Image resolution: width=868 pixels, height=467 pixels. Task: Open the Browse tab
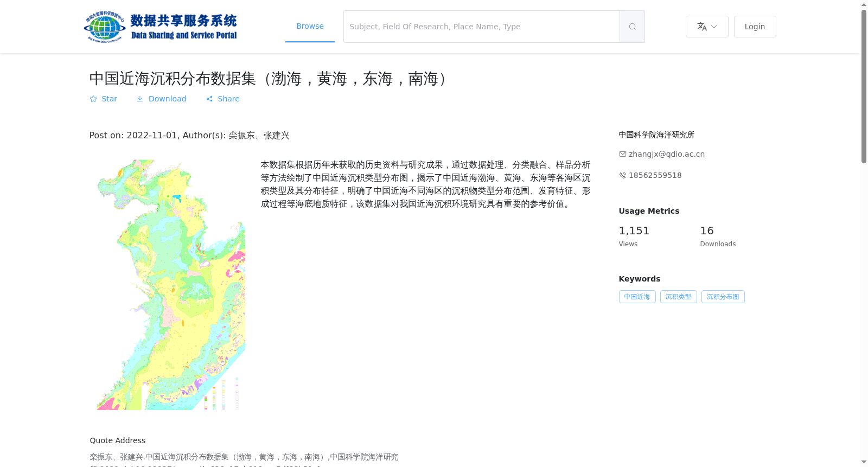pos(310,26)
